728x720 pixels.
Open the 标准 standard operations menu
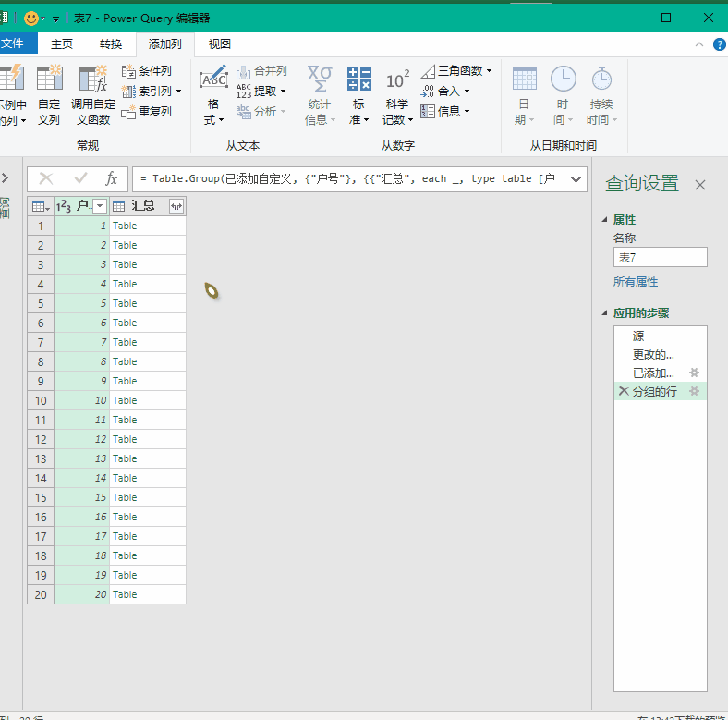358,95
